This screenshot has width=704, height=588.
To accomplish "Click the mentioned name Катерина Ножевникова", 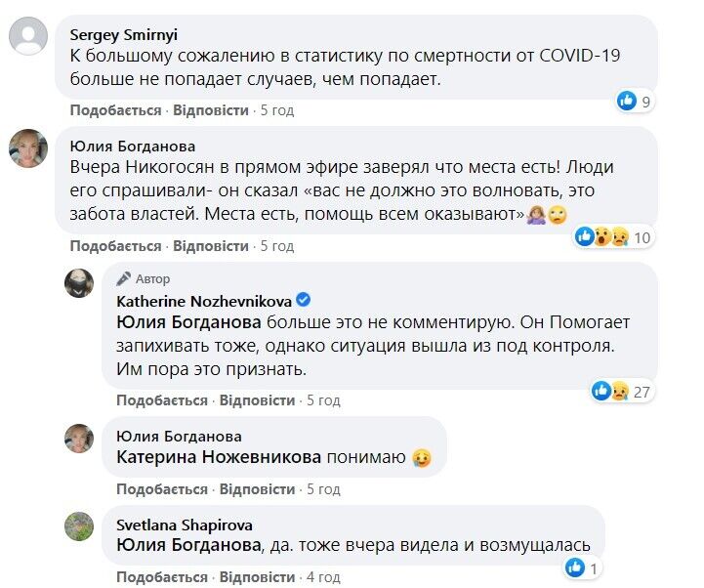I will click(x=219, y=455).
